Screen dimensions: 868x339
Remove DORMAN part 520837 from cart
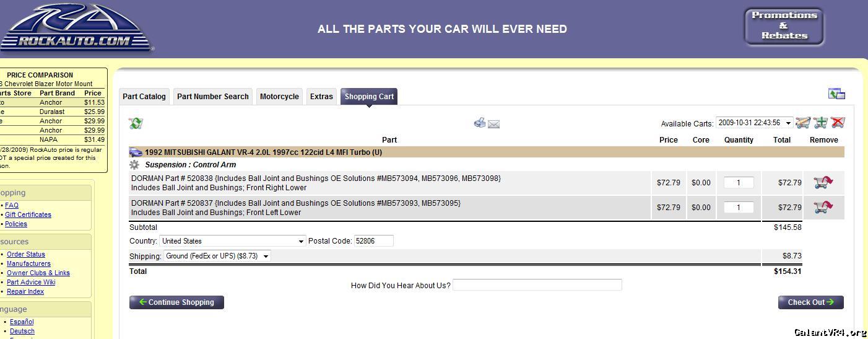tap(823, 207)
